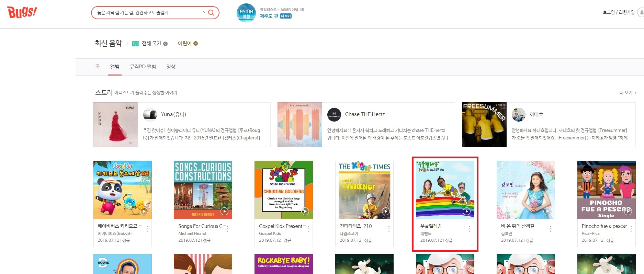Open more options for 비 온 뒤의 산책길
This screenshot has height=274, width=644.
point(550,229)
